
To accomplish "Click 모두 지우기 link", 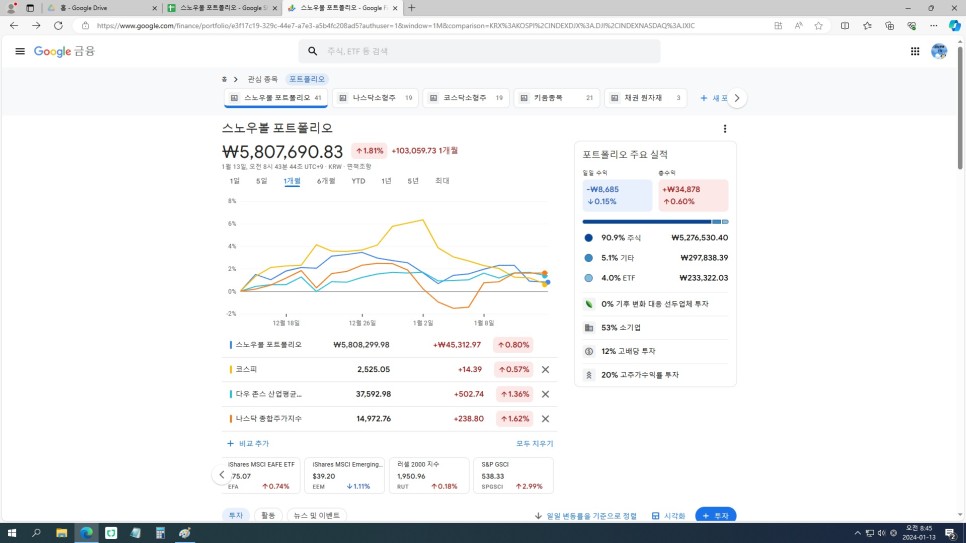I will [535, 444].
